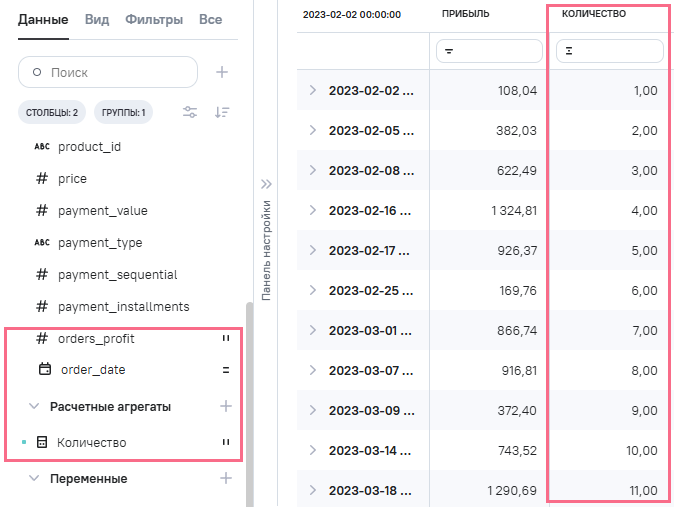This screenshot has height=507, width=674.
Task: Switch to the Фильтры tab
Action: click(154, 19)
